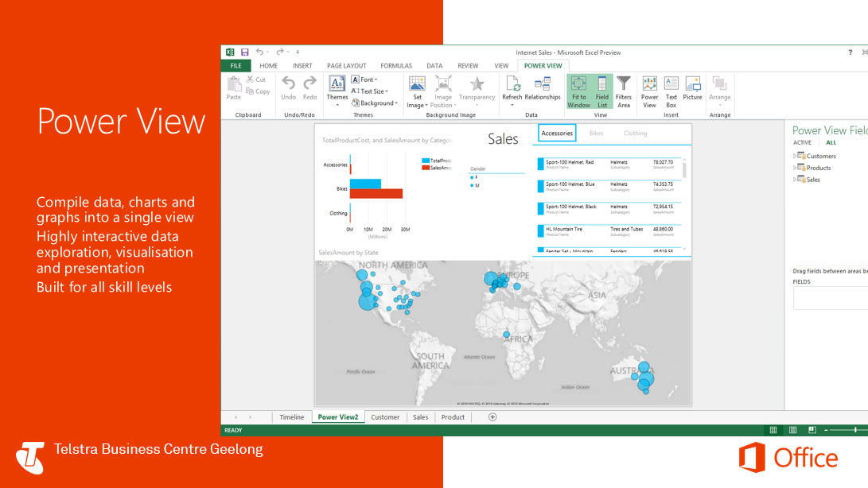Screen dimensions: 868x488
Task: Open the Product sheet tab
Action: (x=453, y=417)
